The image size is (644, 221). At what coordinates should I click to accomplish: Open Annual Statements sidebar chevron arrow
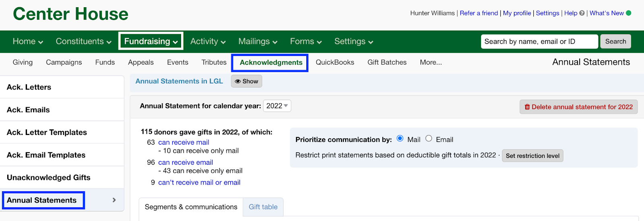[114, 200]
